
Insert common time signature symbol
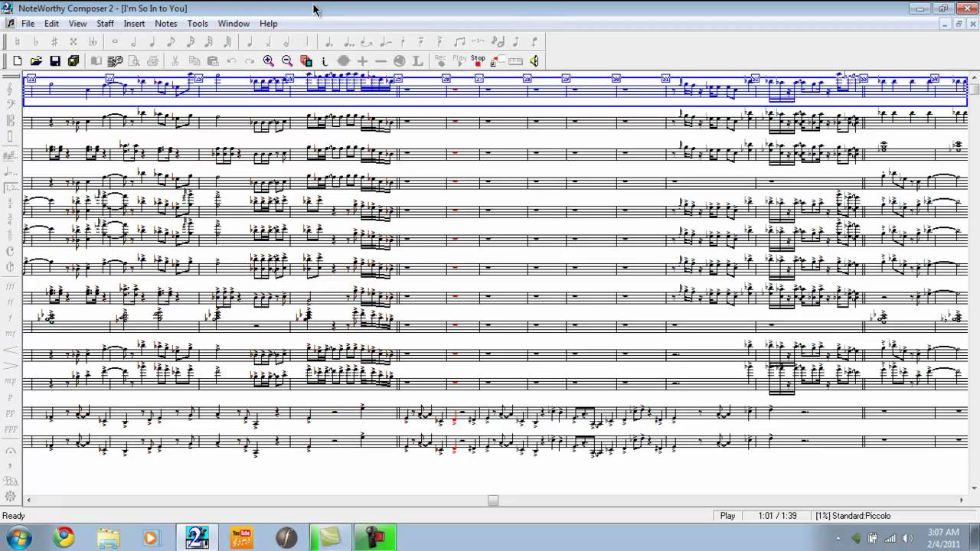(11, 251)
